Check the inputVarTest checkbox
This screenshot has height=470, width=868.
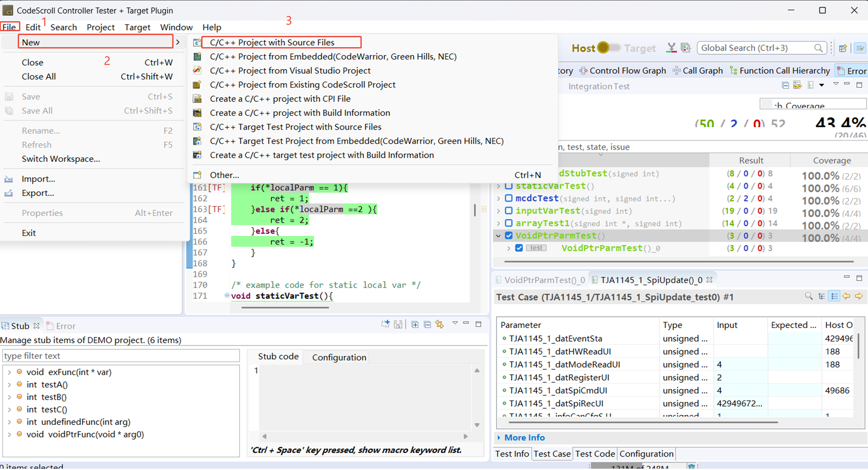(509, 211)
